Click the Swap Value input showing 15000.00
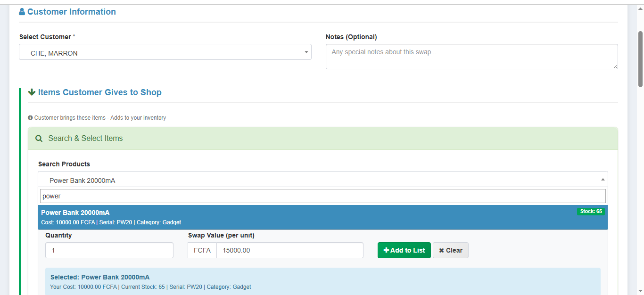The image size is (644, 295). (x=289, y=250)
